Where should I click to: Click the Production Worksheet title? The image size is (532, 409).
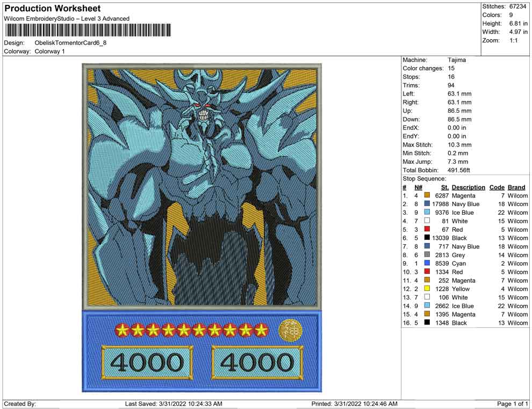click(x=53, y=9)
